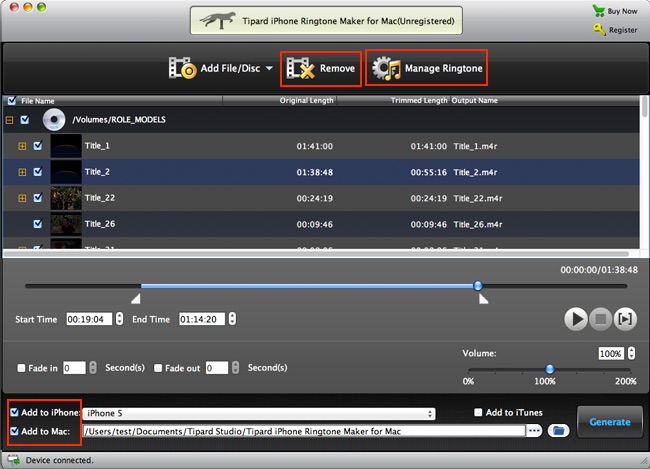Click original length 01:41:00 of Title_1
The width and height of the screenshot is (650, 469).
point(315,146)
